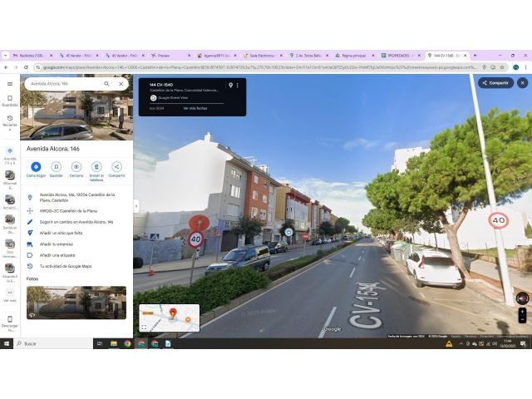The image size is (532, 399).
Task: Click the search magnifier icon
Action: point(107,84)
